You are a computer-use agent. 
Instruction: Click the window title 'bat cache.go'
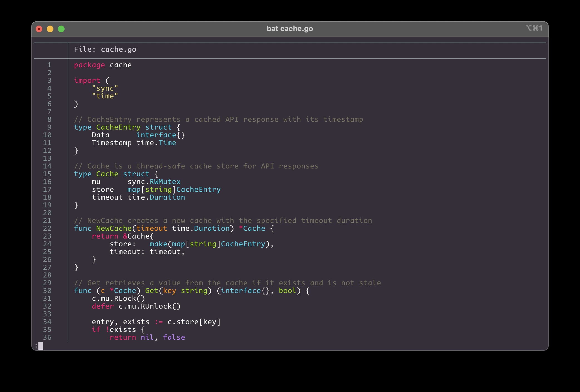[x=290, y=29]
